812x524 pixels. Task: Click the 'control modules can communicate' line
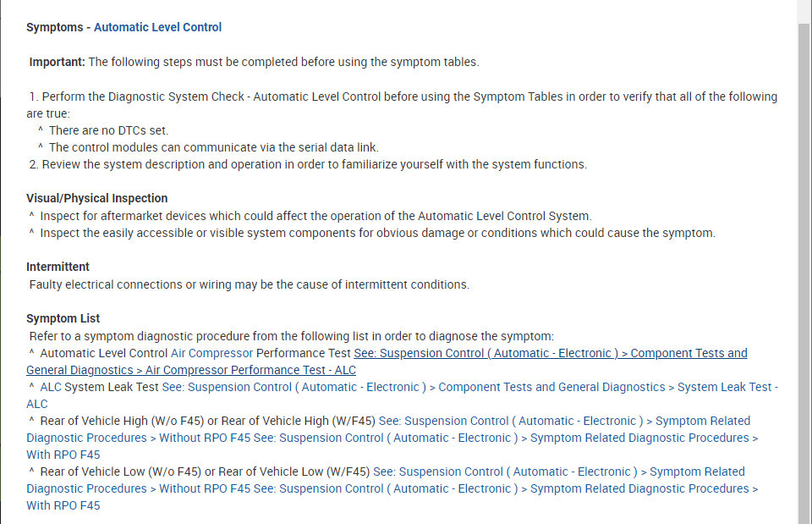(x=213, y=147)
